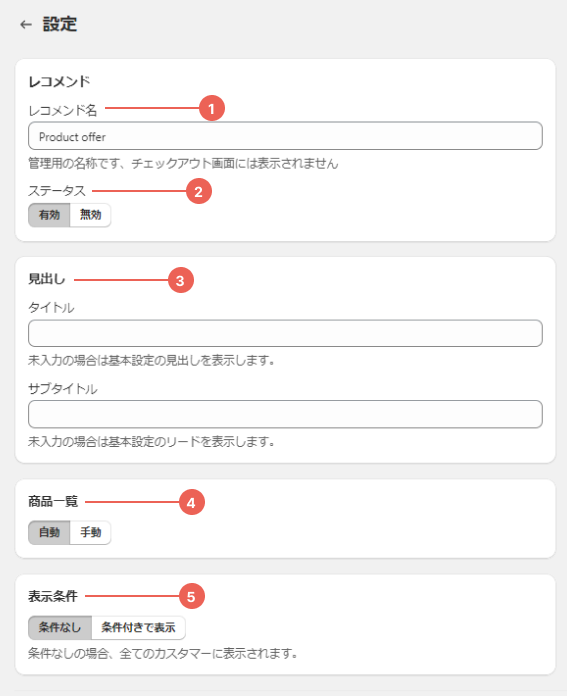
Task: Click the レコメンド section heading
Action: point(59,81)
